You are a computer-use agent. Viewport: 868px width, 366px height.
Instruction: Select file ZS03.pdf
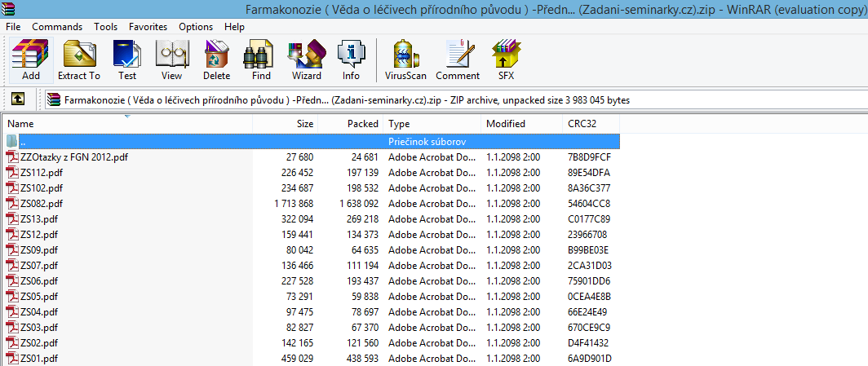pos(39,328)
